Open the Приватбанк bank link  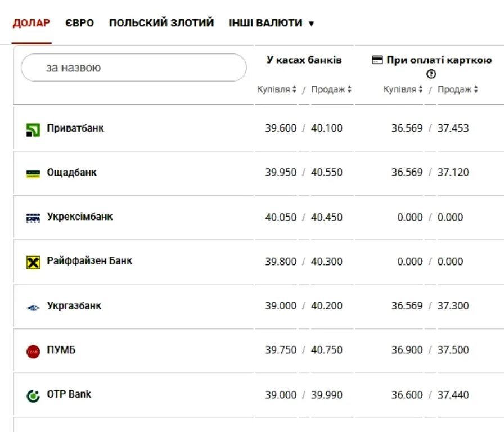point(75,128)
